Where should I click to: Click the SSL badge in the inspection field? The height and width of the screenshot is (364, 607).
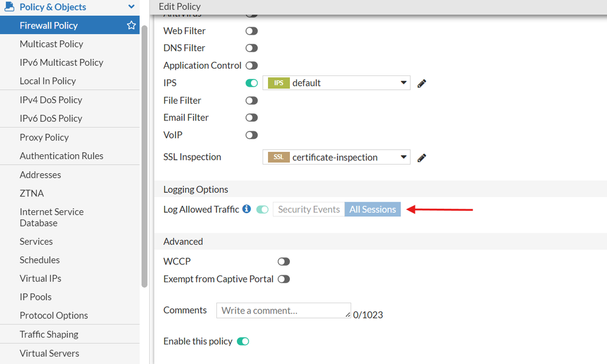point(278,157)
